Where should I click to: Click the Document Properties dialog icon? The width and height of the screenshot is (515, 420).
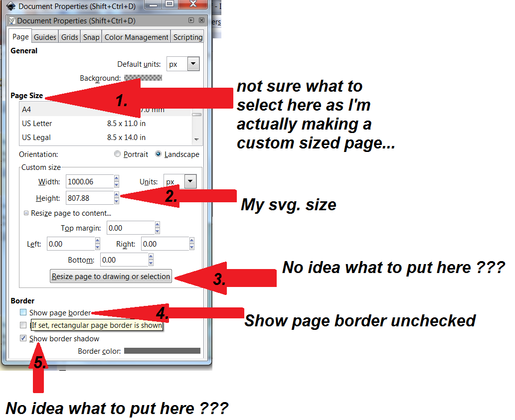coord(12,20)
